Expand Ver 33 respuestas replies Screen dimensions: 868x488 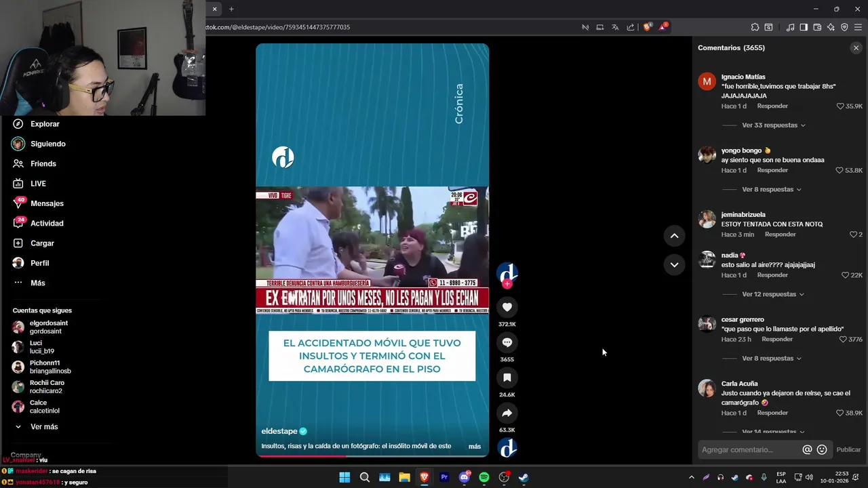774,125
